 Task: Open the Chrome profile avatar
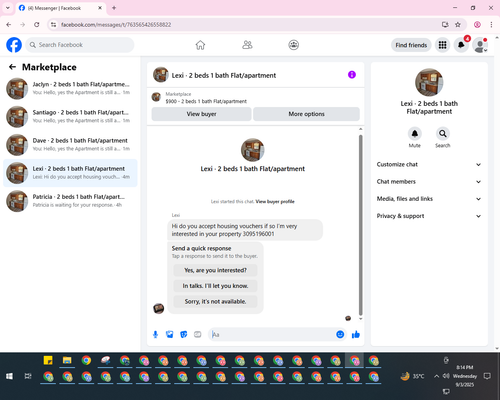477,25
